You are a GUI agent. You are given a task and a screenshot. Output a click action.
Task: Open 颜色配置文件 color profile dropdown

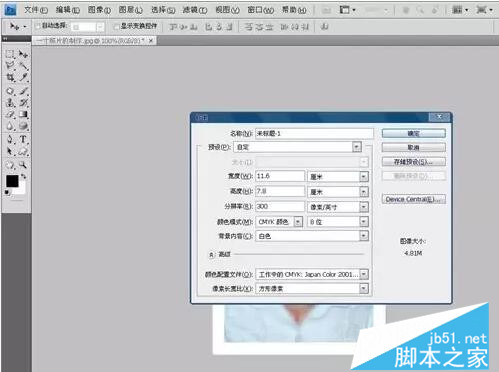pyautogui.click(x=364, y=274)
